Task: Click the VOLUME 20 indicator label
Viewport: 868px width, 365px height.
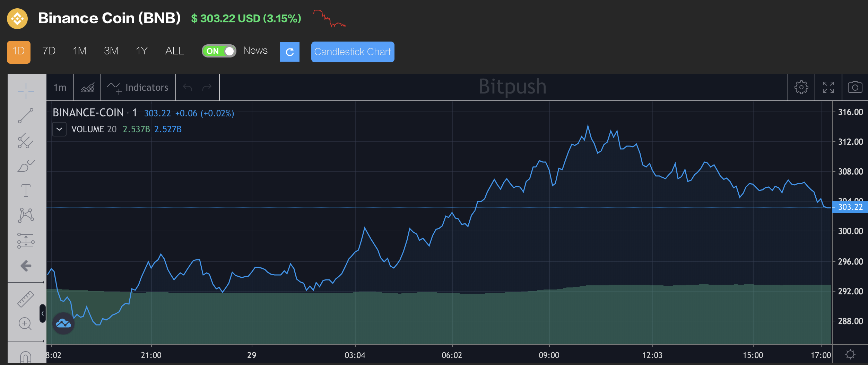Action: [x=94, y=129]
